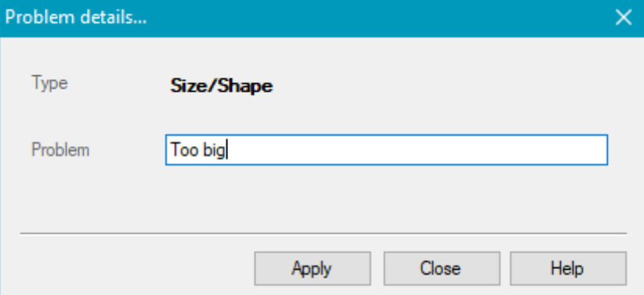Click the blank area below the Problem field

(x=386, y=198)
